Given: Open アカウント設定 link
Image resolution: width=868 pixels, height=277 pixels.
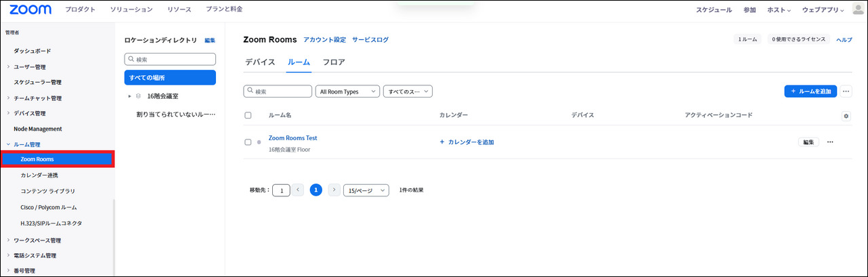Looking at the screenshot, I should point(324,40).
